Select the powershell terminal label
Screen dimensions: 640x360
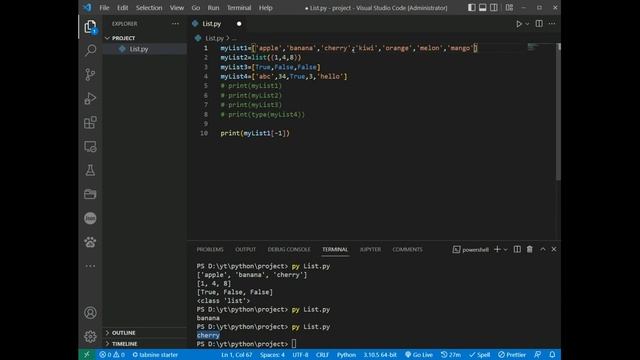(471, 249)
